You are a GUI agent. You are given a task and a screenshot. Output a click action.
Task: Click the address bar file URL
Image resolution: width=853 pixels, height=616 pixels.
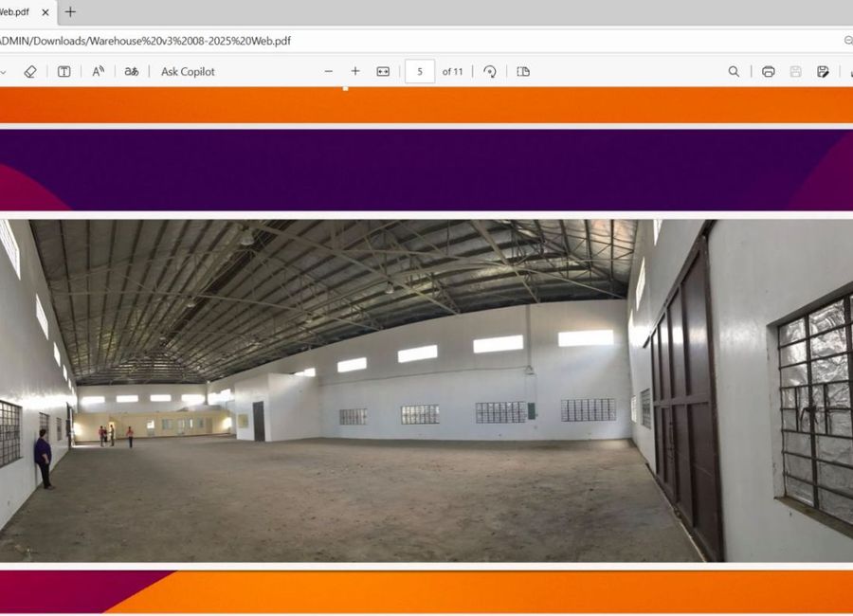[145, 42]
